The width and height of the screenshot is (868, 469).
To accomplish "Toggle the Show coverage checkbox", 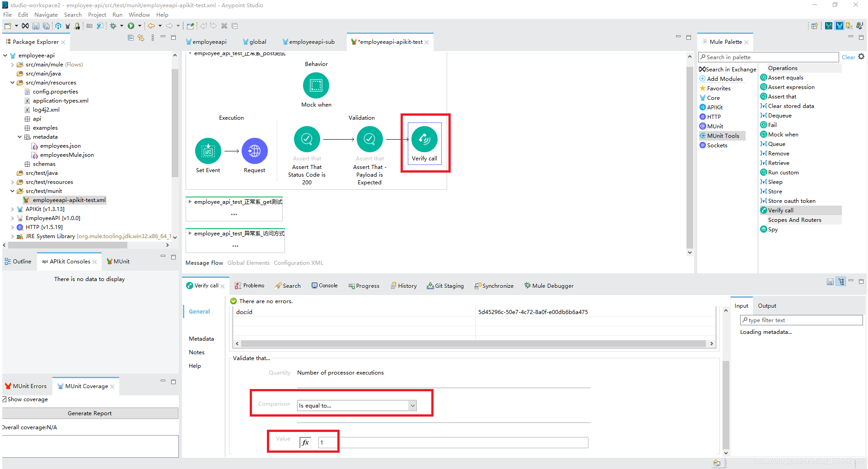I will 4,399.
